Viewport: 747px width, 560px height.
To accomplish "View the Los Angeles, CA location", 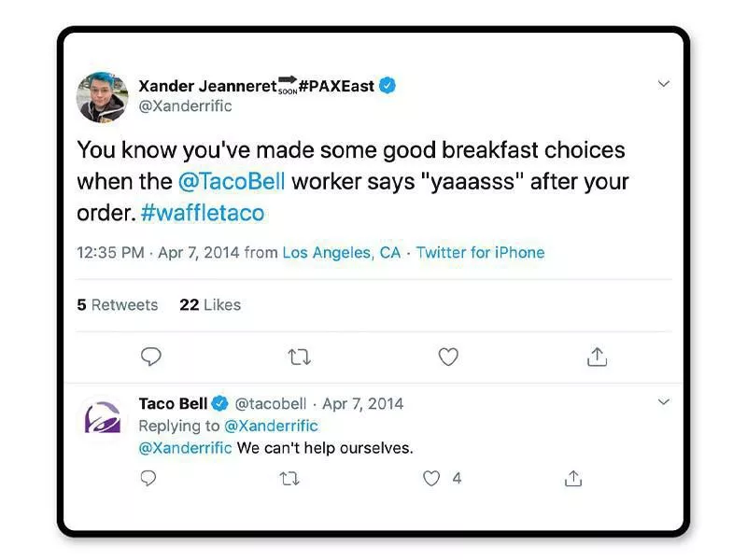I will tap(341, 253).
